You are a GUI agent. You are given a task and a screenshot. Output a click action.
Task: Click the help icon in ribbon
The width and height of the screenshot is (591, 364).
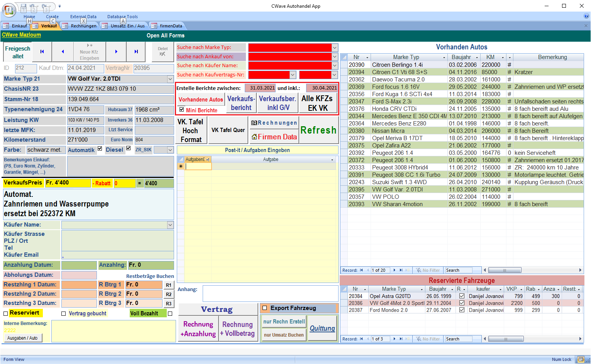(x=586, y=16)
